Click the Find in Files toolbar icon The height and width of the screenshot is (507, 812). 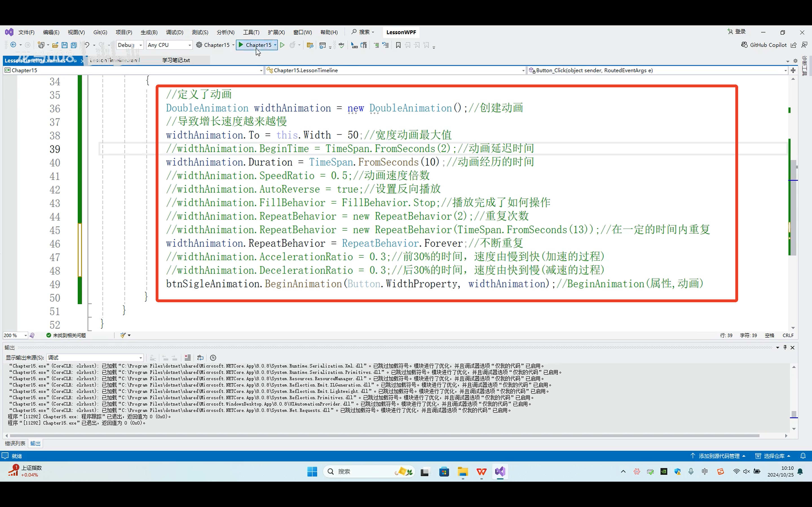tap(310, 45)
